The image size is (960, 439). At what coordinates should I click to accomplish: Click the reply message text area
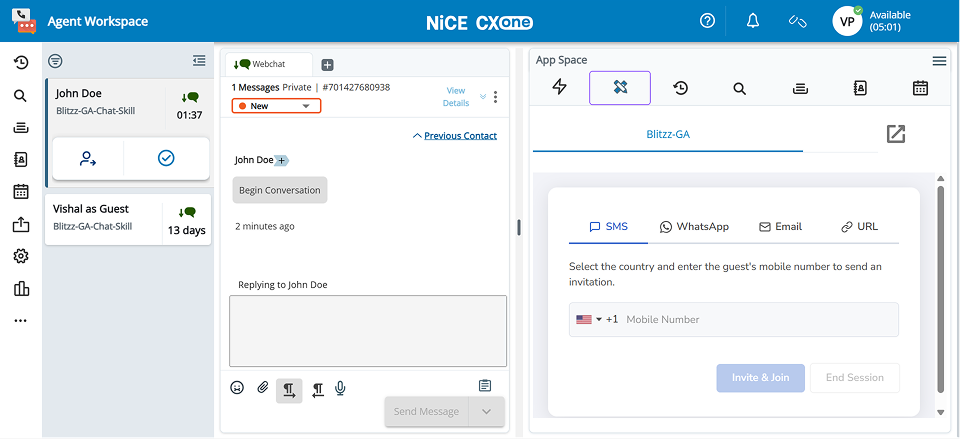pyautogui.click(x=368, y=331)
